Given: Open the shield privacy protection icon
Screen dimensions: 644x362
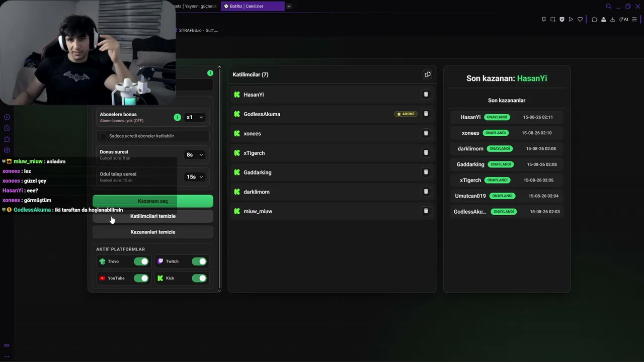Looking at the screenshot, I should (x=562, y=20).
